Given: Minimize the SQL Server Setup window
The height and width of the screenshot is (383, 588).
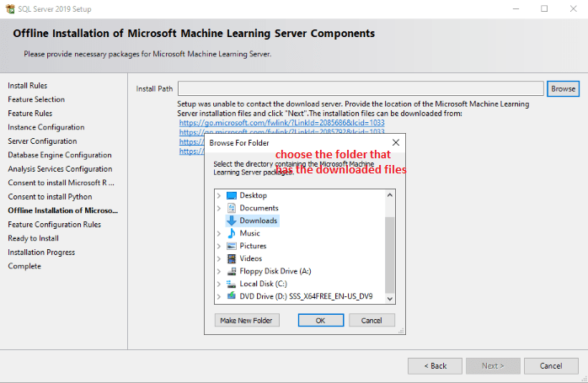Looking at the screenshot, I should pos(516,8).
